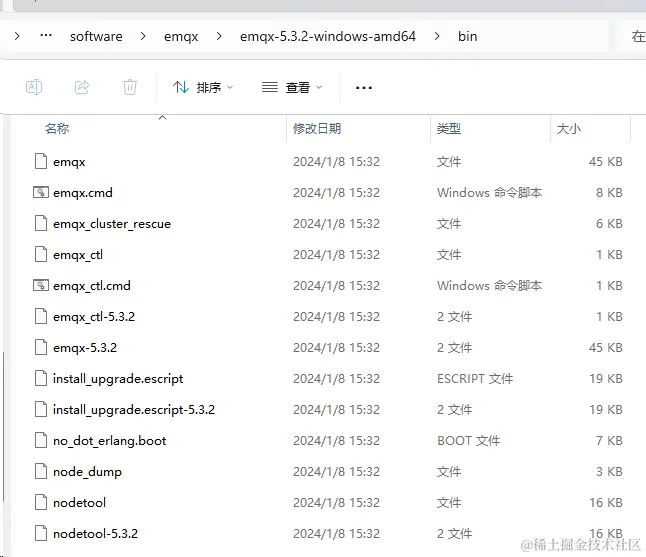Click the file icon of emqx-5.3.2
646x557 pixels.
tap(41, 347)
